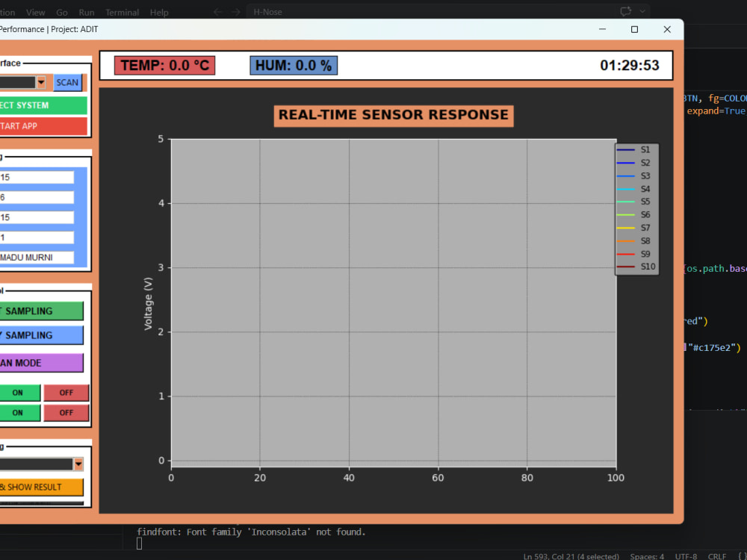747x560 pixels.
Task: Click VS Code's back navigation arrow
Action: 217,12
